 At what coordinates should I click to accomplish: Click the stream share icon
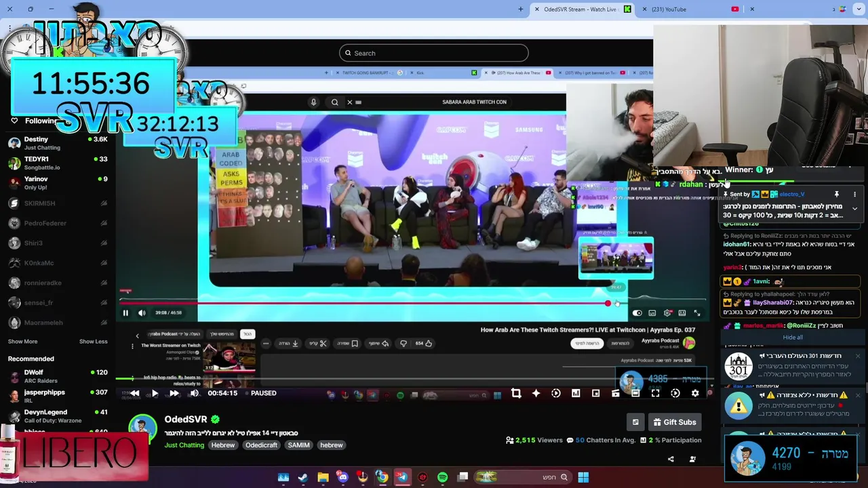pyautogui.click(x=671, y=460)
